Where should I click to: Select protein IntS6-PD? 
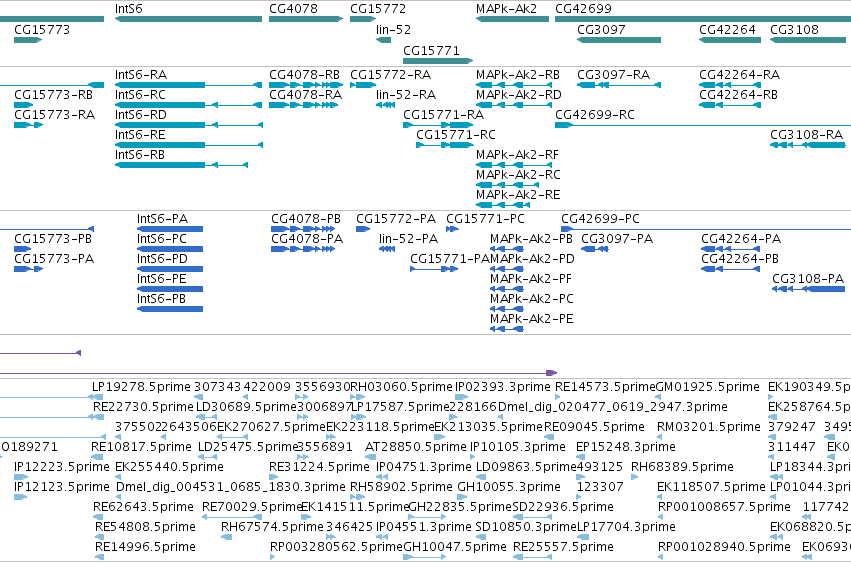170,269
